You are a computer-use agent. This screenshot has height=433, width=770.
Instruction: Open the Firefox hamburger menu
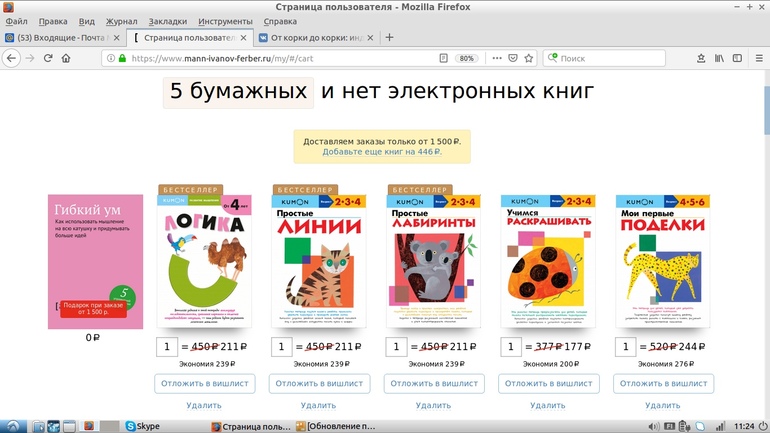pos(759,58)
